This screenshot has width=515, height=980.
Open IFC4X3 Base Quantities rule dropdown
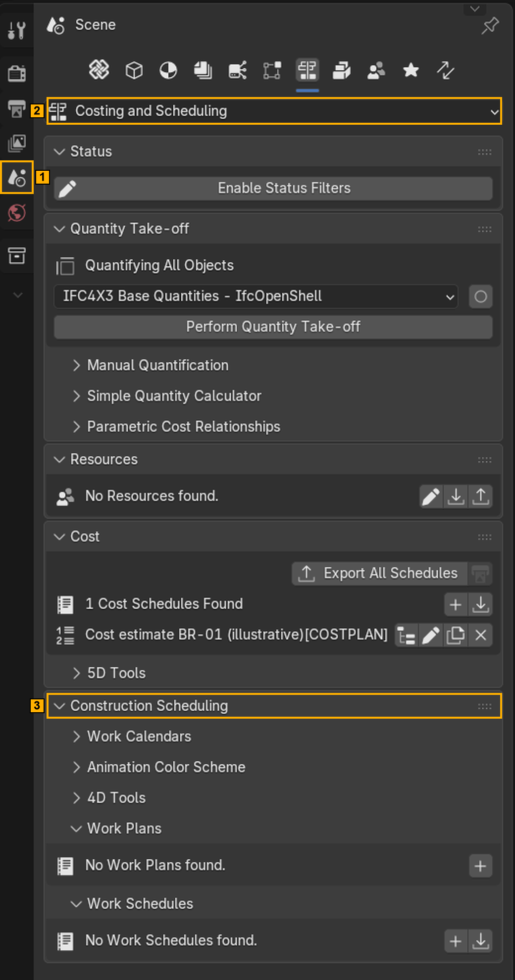(x=256, y=296)
